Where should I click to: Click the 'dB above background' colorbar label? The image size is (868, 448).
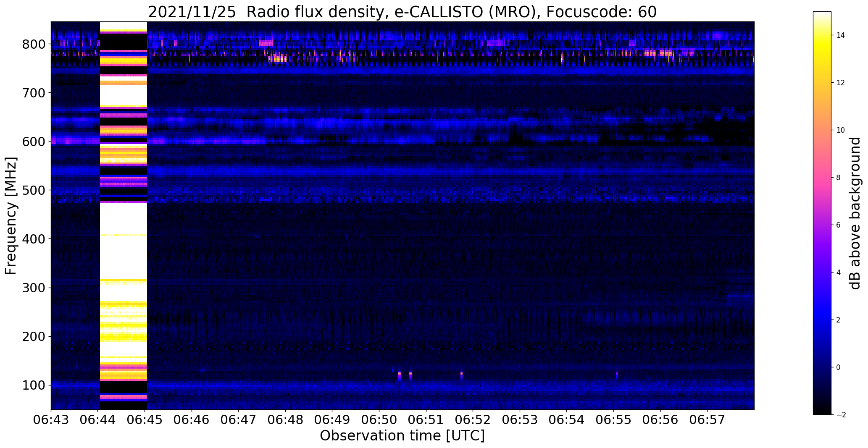click(x=855, y=213)
